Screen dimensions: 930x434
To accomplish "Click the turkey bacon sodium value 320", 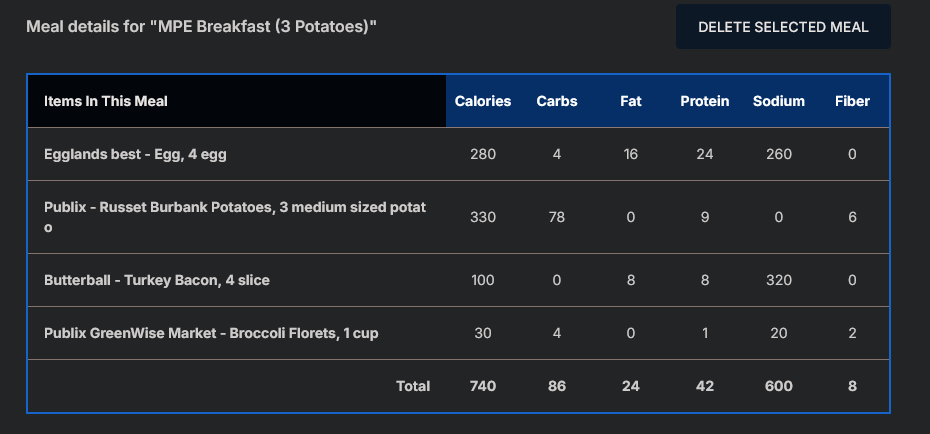I will [779, 280].
